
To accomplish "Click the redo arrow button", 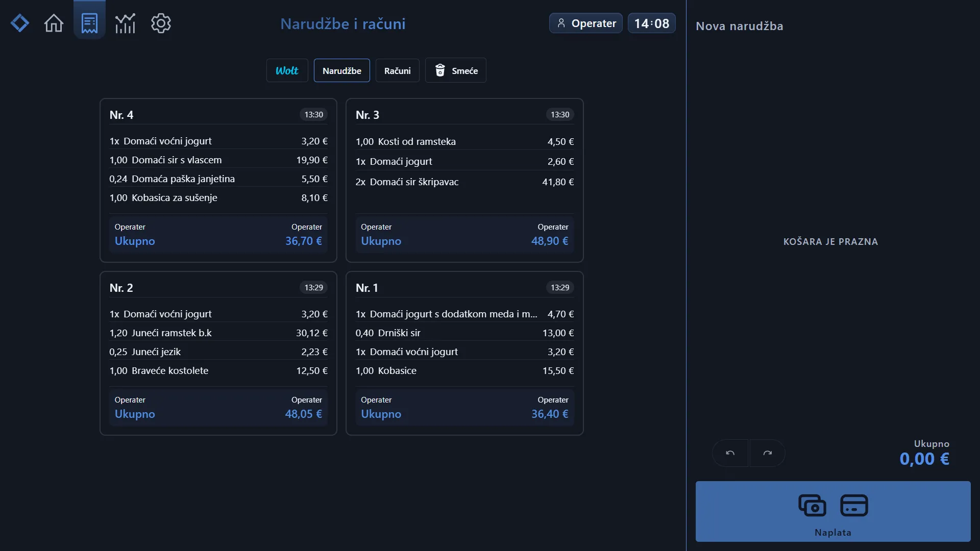I will tap(767, 453).
